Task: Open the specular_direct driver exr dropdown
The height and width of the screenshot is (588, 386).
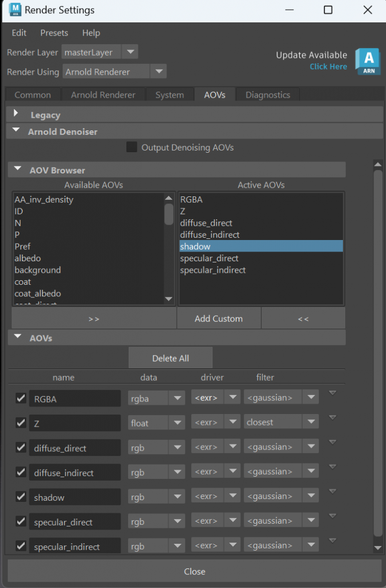Action: click(x=216, y=520)
